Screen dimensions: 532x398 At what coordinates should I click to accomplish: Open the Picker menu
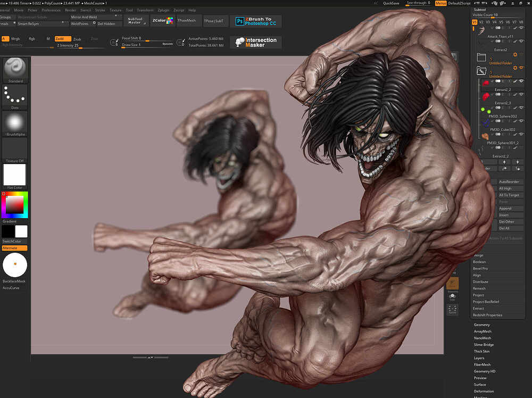point(32,10)
